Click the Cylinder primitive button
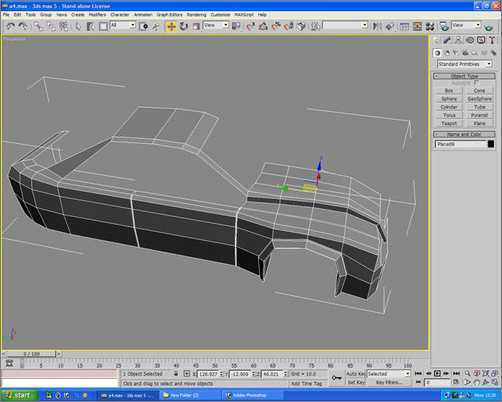This screenshot has width=502, height=402. click(449, 107)
